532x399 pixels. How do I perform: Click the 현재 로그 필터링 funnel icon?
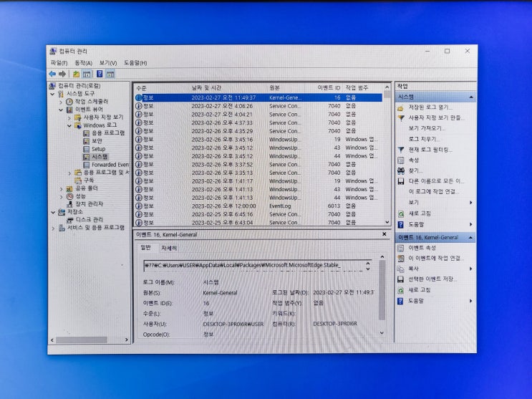tap(401, 150)
